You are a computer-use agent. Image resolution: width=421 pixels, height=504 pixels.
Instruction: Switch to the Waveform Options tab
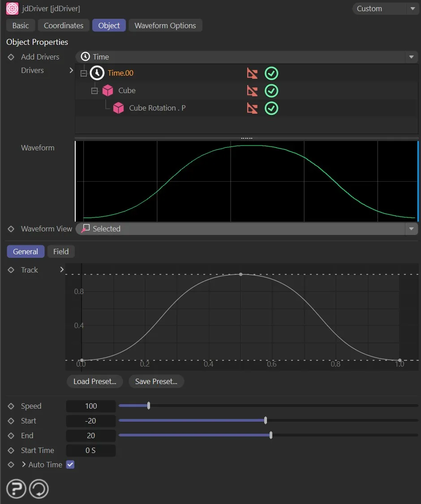tap(165, 26)
